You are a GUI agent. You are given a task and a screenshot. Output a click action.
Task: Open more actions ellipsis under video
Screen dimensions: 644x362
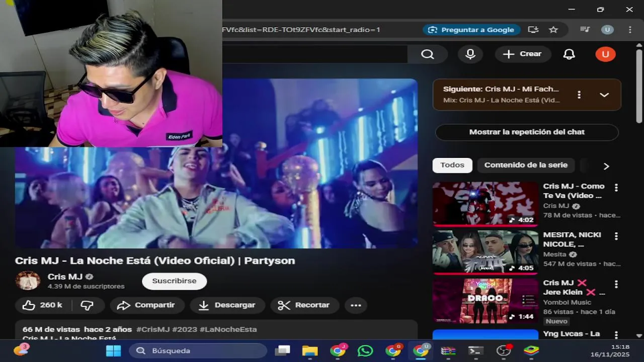(356, 305)
